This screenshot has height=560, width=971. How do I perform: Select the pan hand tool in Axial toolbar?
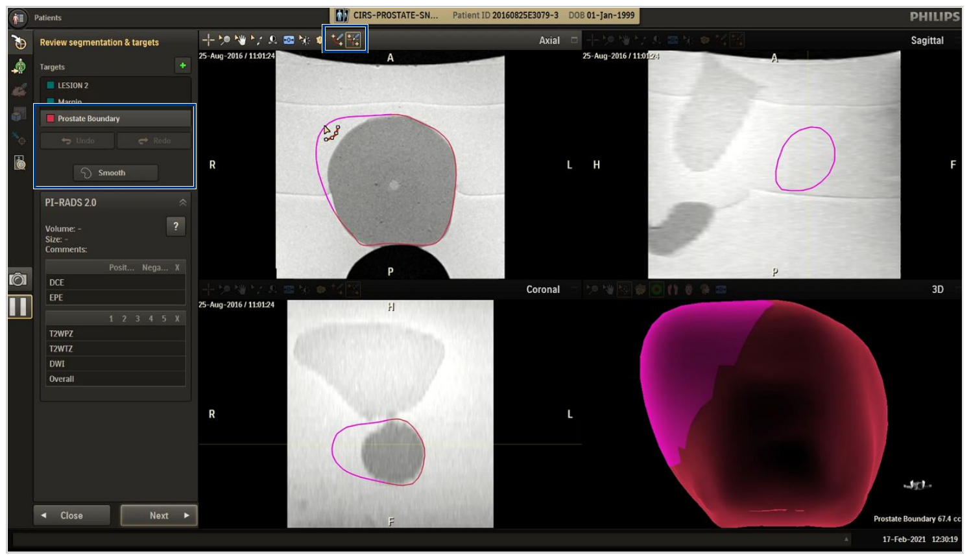click(x=241, y=40)
